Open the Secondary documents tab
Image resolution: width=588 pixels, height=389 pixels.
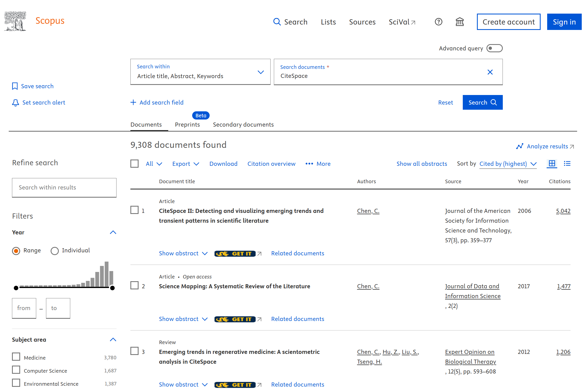pos(243,125)
